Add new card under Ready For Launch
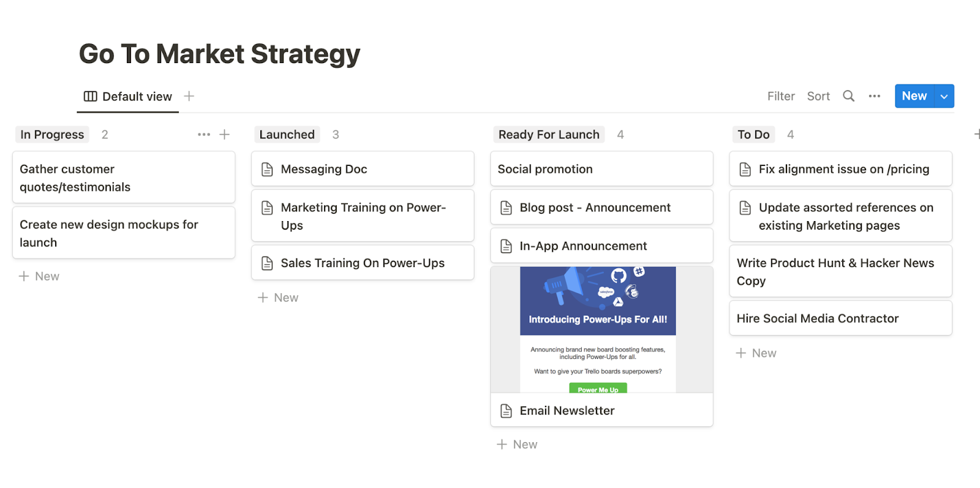Image resolution: width=980 pixels, height=488 pixels. click(517, 445)
